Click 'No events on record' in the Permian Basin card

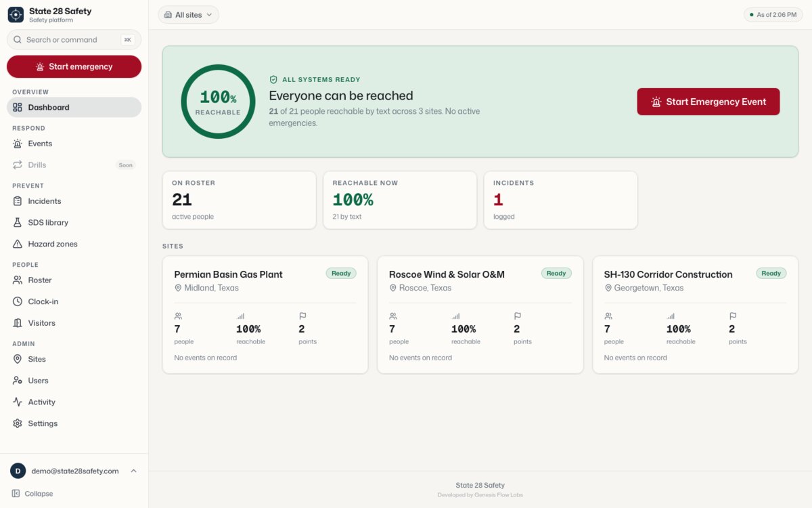point(206,358)
